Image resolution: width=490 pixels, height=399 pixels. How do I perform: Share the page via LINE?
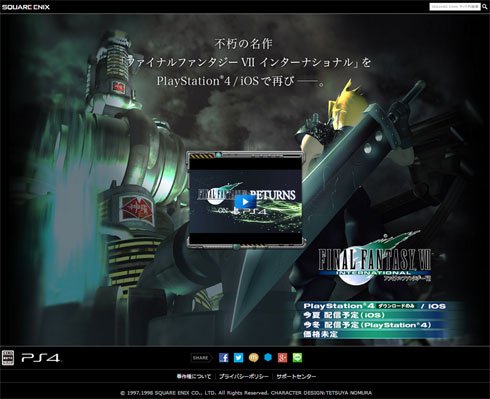297,358
